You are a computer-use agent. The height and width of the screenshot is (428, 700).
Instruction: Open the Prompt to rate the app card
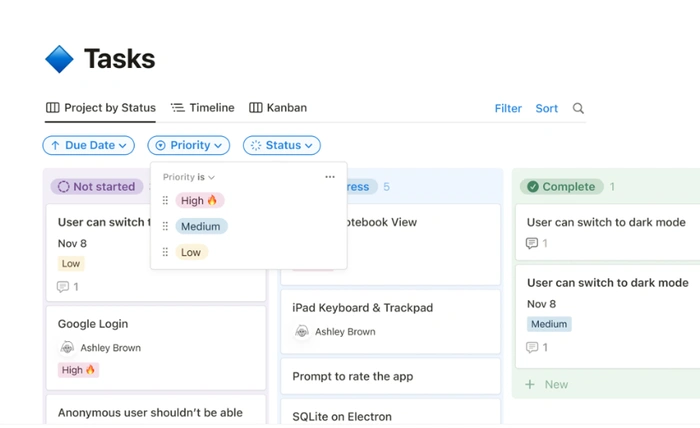pos(390,376)
